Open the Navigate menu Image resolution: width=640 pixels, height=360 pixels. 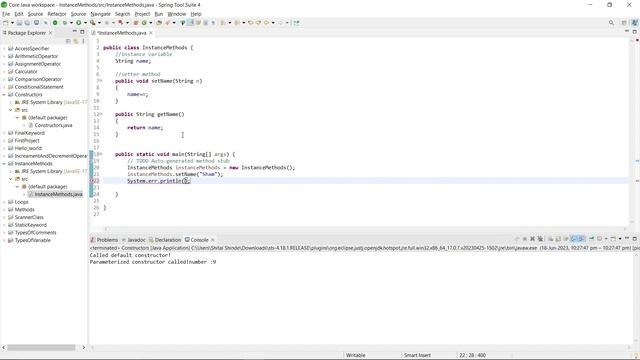(100, 14)
